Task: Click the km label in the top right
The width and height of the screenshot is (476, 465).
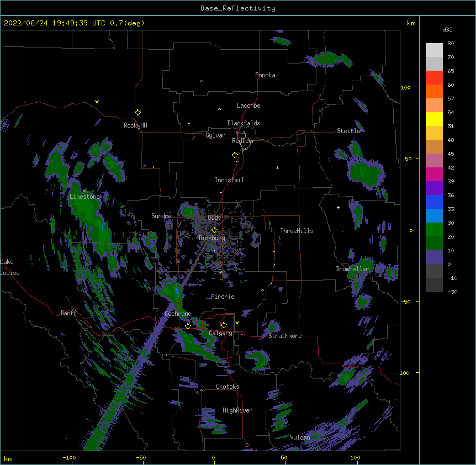Action: (x=411, y=23)
